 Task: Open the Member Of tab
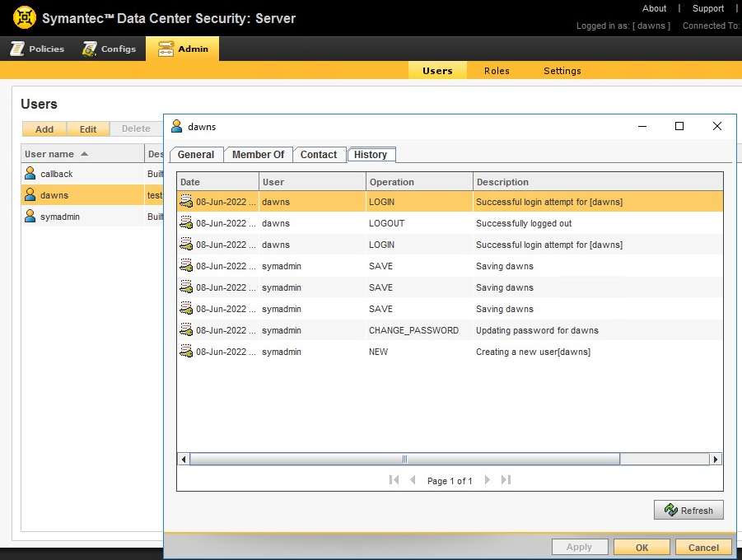258,154
